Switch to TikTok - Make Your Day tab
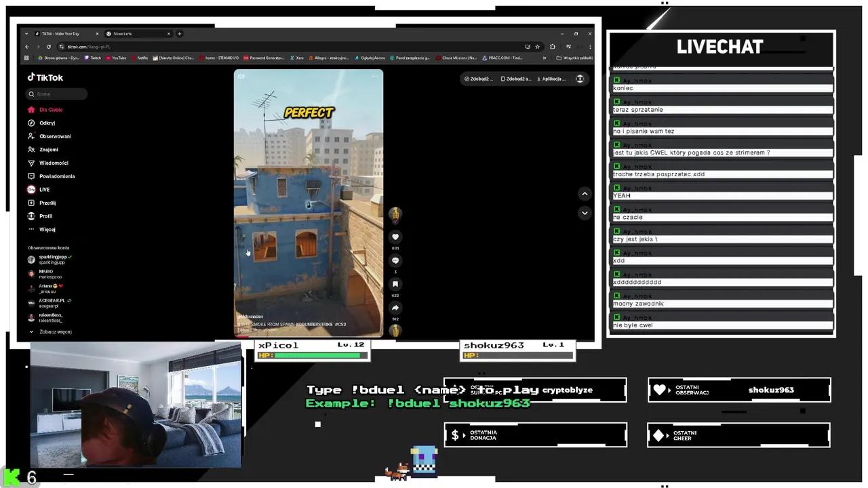The image size is (868, 488). coord(66,33)
